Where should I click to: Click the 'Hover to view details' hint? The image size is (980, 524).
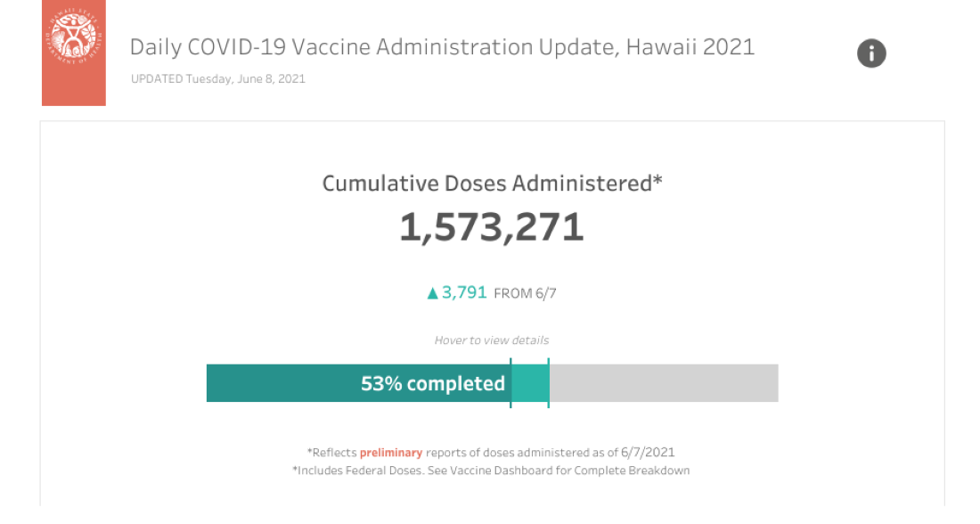coord(492,340)
